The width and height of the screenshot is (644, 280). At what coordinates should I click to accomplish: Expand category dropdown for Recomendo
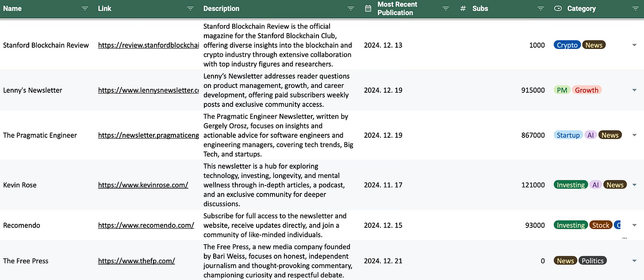pyautogui.click(x=634, y=225)
